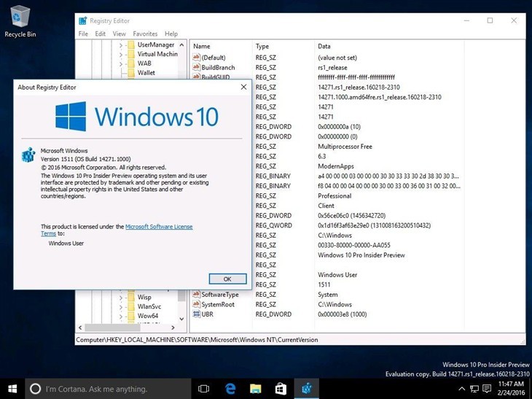Click the Task View taskbar icon

204,389
